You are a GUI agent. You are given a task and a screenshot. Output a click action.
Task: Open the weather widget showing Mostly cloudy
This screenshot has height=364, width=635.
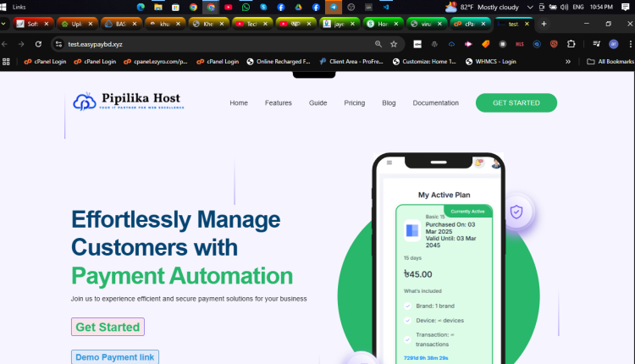pyautogui.click(x=482, y=7)
